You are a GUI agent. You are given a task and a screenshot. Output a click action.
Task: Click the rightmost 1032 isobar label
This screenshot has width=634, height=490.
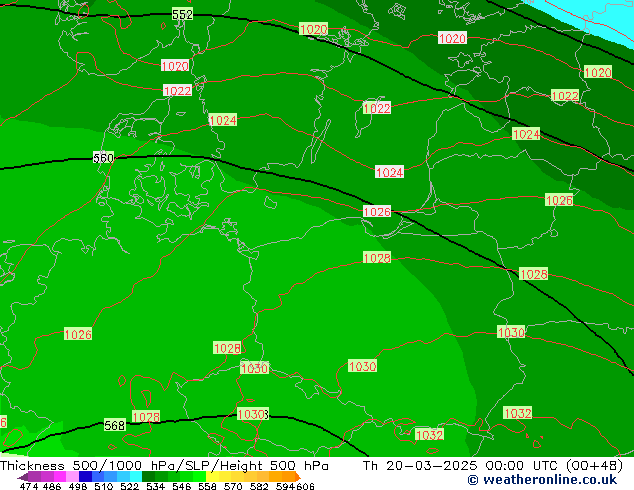(x=517, y=413)
